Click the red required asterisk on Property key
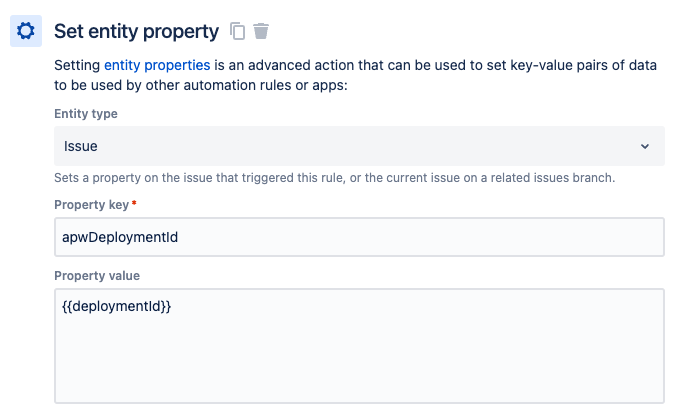 (134, 204)
